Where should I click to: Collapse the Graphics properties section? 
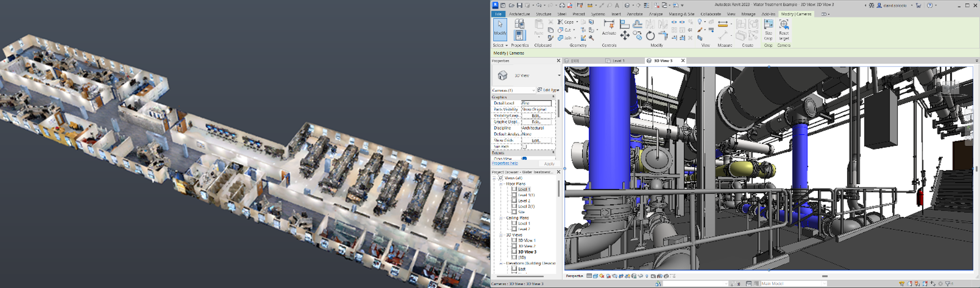(554, 97)
